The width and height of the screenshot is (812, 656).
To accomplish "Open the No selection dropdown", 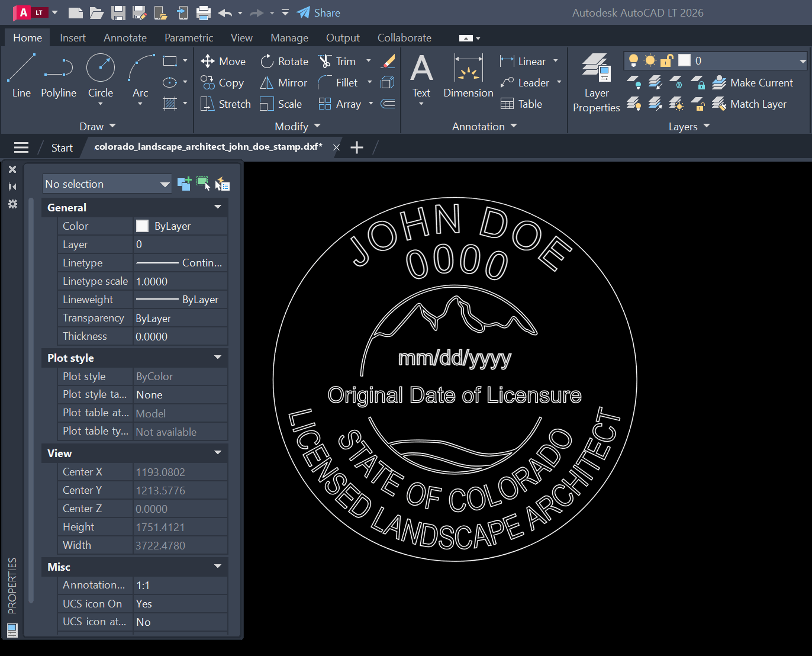I will (x=107, y=184).
